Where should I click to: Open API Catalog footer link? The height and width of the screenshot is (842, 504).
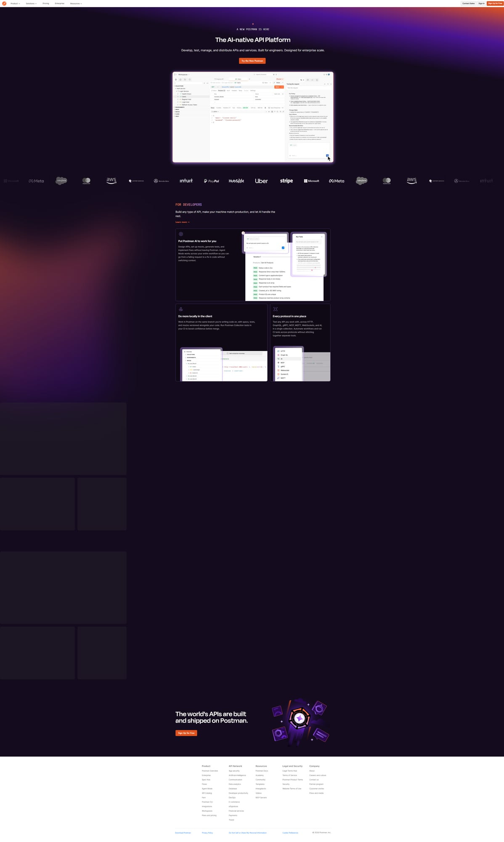(x=207, y=793)
